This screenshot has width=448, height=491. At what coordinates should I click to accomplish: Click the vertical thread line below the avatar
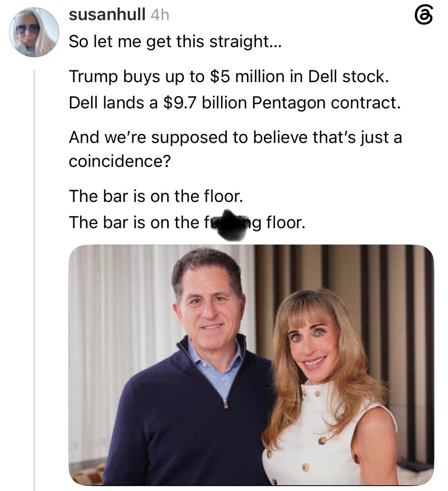click(35, 278)
